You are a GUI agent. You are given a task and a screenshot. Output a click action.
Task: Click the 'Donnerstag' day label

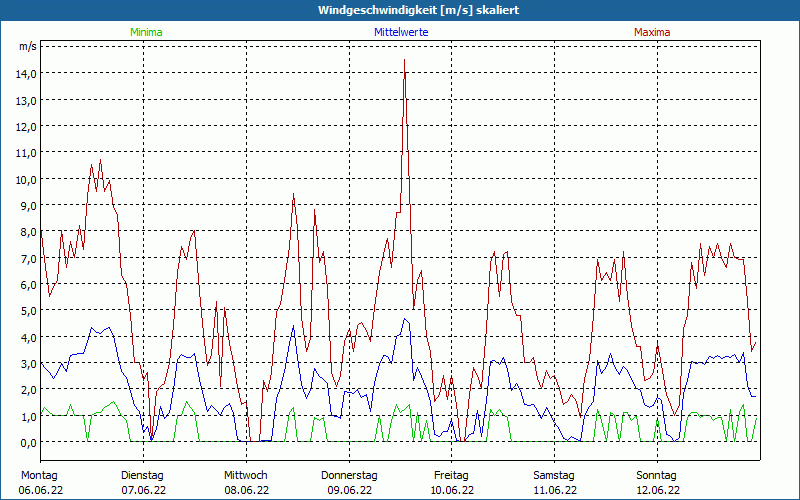pyautogui.click(x=349, y=476)
